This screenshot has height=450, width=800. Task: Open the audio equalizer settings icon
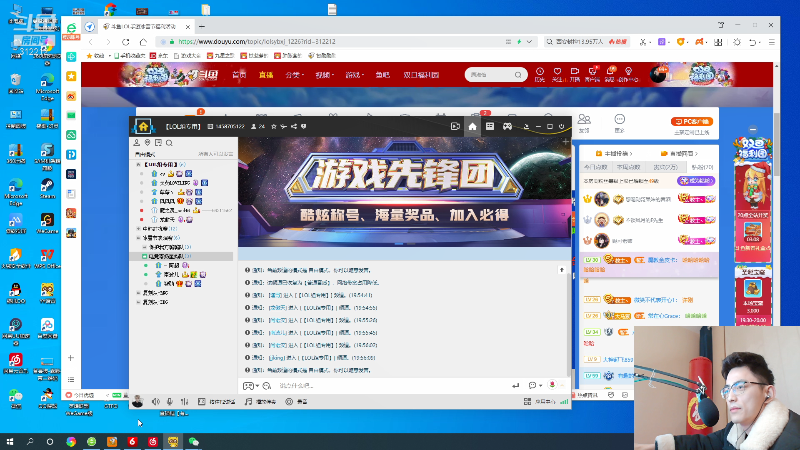(x=185, y=402)
